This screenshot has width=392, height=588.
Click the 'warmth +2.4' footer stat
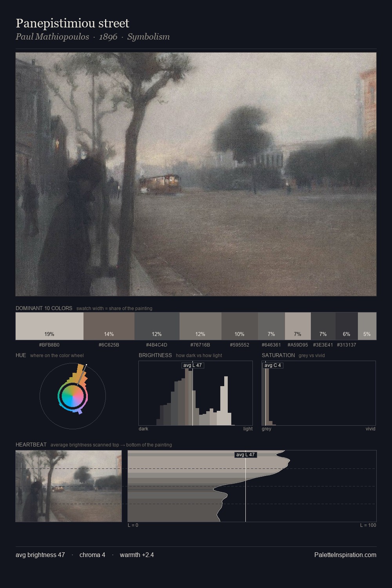(x=137, y=555)
